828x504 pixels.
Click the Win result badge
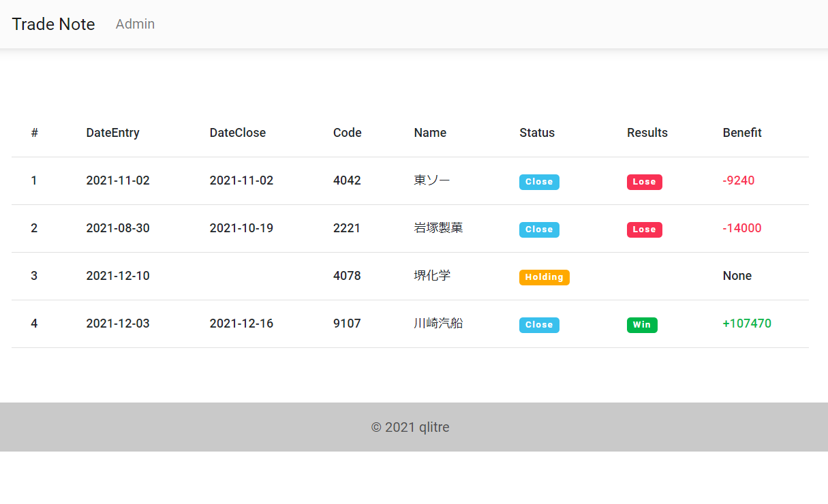642,325
